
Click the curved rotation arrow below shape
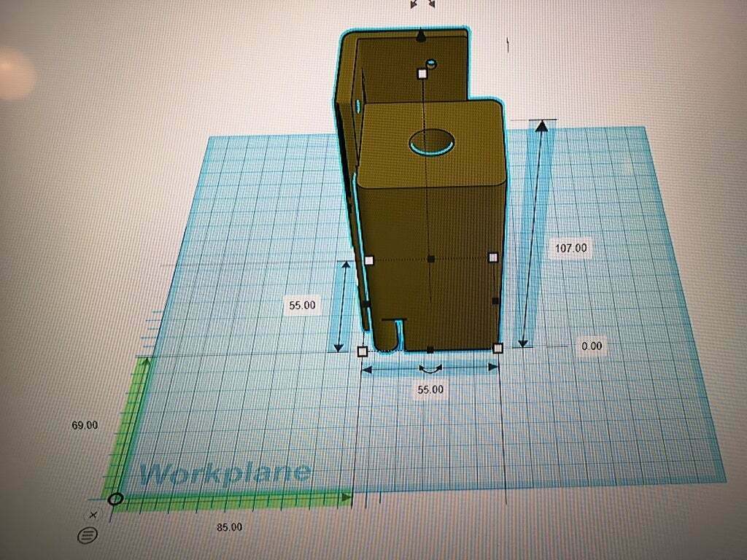point(430,368)
